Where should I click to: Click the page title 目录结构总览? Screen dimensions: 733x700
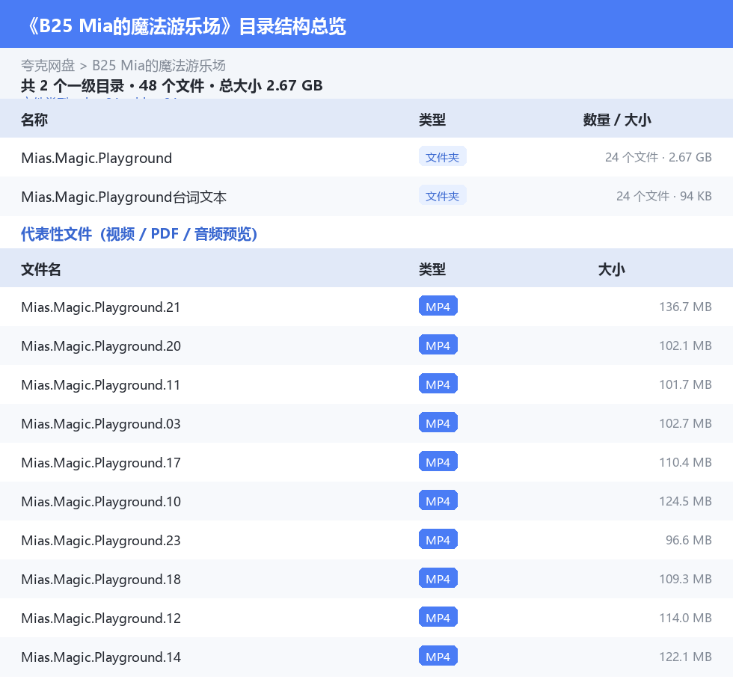click(x=292, y=26)
